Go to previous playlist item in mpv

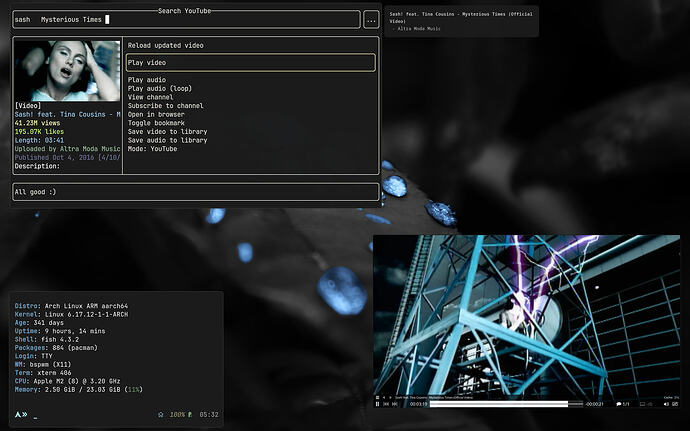[384, 398]
